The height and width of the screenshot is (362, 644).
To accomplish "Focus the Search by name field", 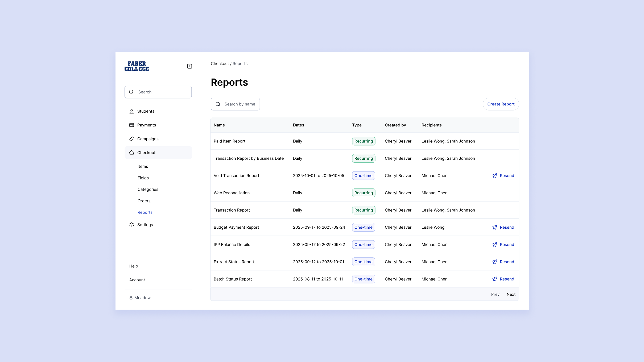I will pos(240,104).
